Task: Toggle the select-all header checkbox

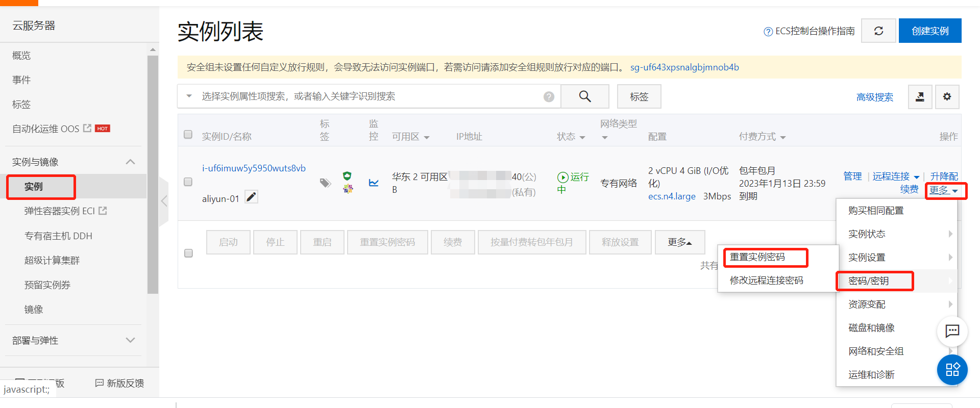Action: (x=188, y=134)
